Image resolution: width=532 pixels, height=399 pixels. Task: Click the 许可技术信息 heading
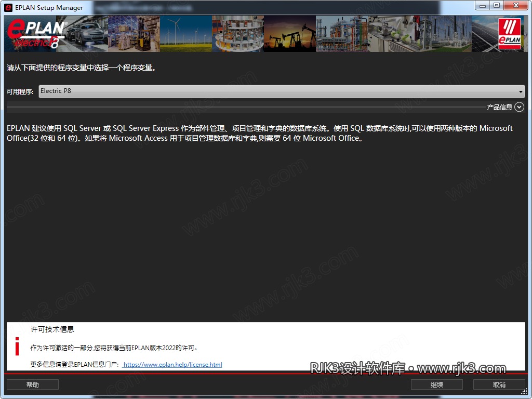pos(52,329)
